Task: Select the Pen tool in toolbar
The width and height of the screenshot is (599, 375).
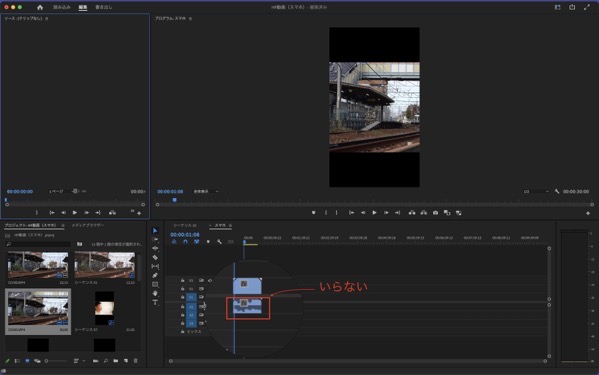Action: pos(155,275)
